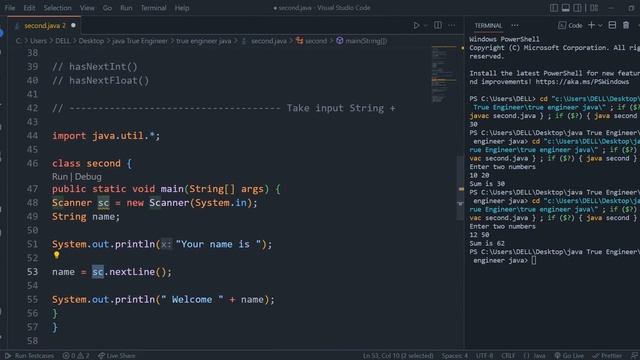Viewport: 640px width, 360px height.
Task: Switch to the TERMINAL panel tab
Action: 488,25
